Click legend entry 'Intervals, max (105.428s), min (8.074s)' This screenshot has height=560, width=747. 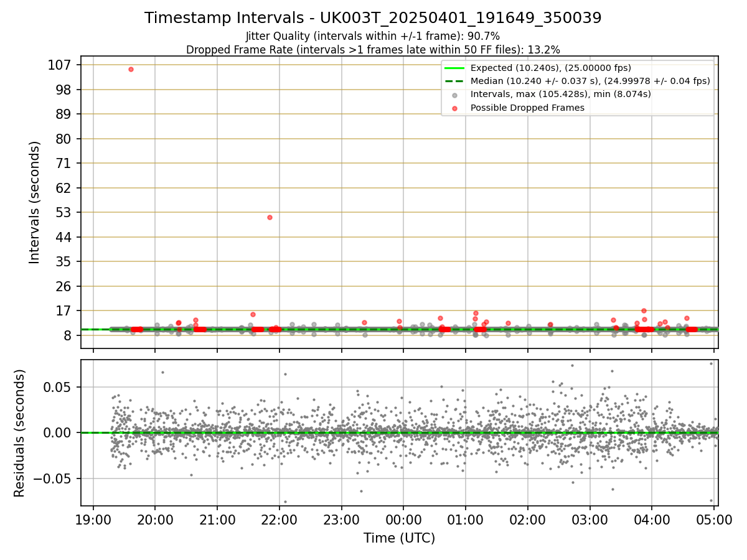561,95
